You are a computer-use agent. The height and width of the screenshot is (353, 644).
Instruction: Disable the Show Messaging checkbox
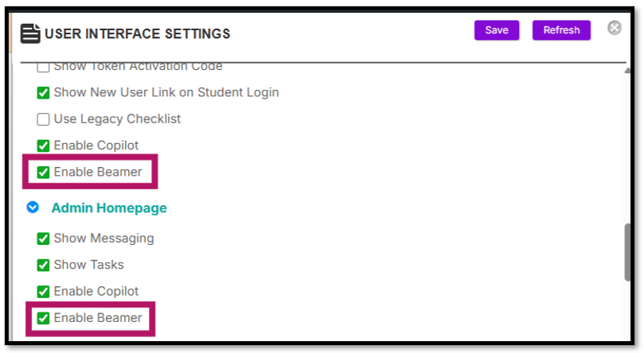(x=43, y=239)
